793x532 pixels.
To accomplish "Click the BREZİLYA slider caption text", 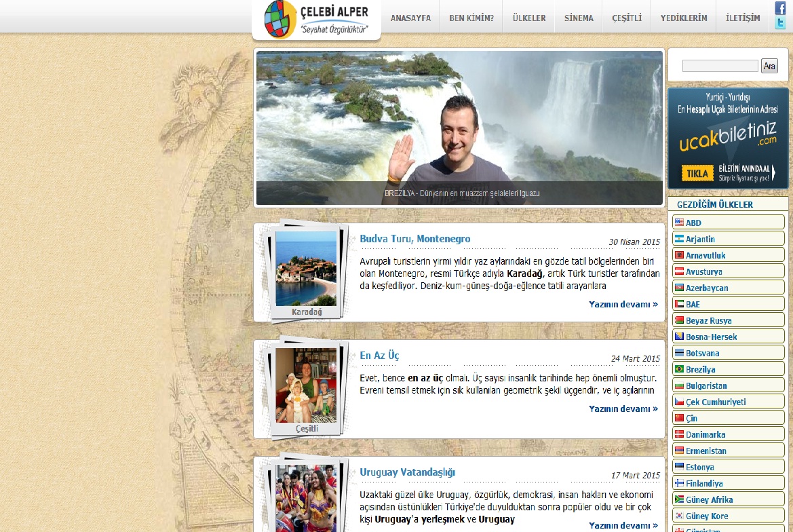I will click(x=462, y=193).
